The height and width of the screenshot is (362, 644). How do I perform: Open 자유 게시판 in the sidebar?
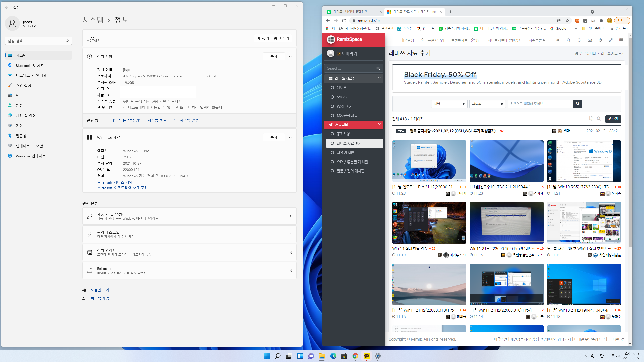pyautogui.click(x=354, y=153)
